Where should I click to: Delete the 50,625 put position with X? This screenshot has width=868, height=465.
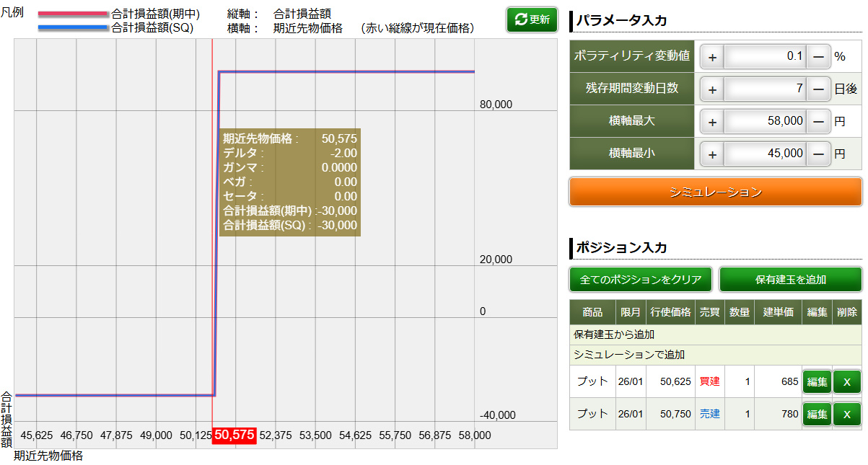click(847, 381)
